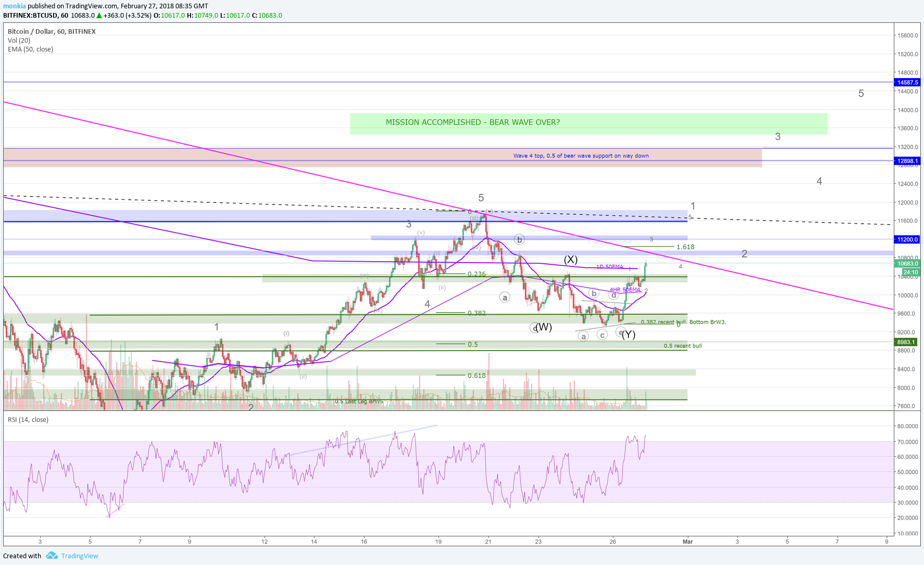Click the 0.236 Fibonacci level label

(476, 274)
